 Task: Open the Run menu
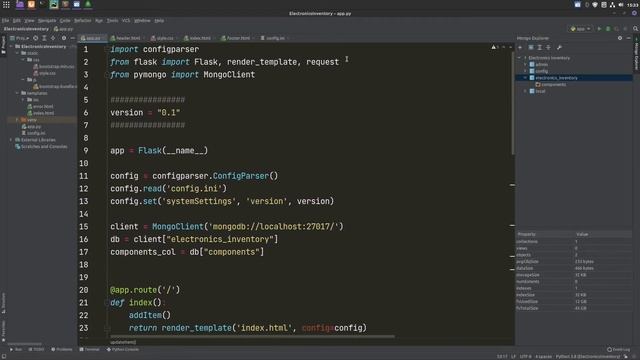99,20
